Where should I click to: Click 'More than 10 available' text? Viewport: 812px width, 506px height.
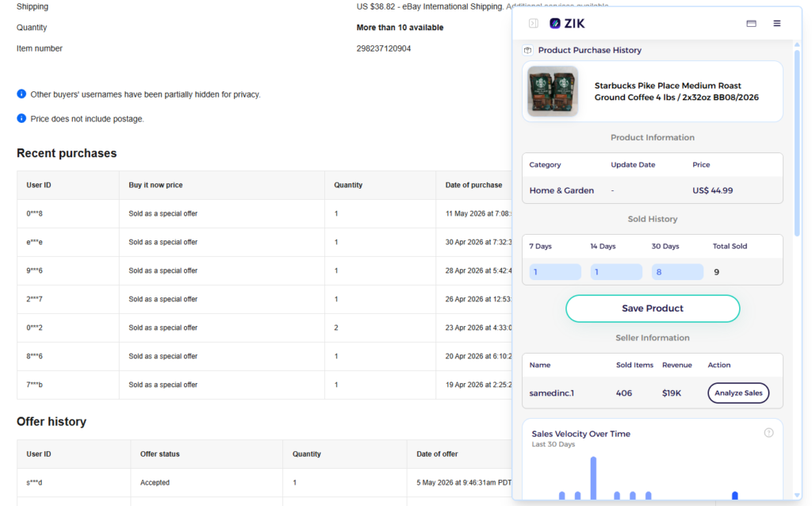[400, 28]
